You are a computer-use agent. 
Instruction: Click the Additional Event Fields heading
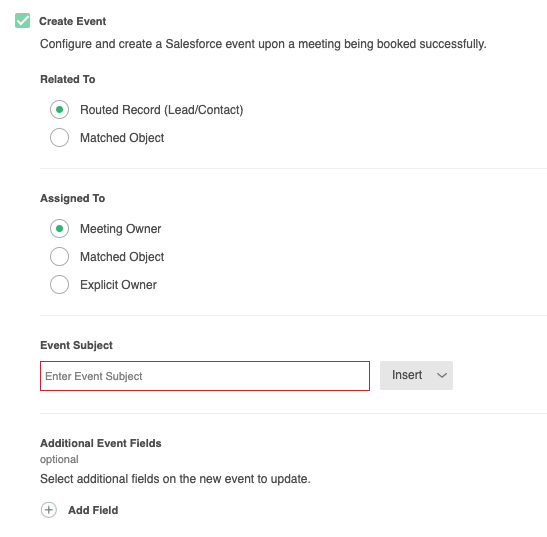click(101, 443)
